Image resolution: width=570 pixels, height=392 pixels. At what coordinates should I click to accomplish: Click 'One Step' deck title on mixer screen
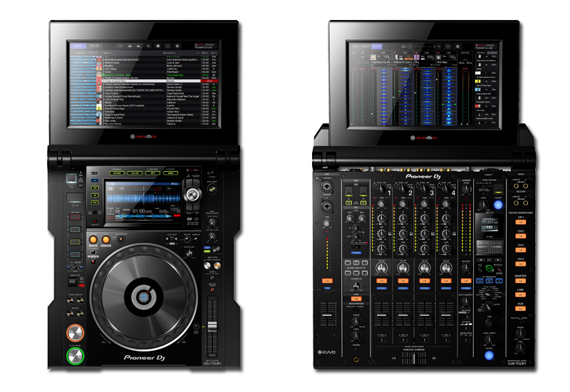coord(442,62)
